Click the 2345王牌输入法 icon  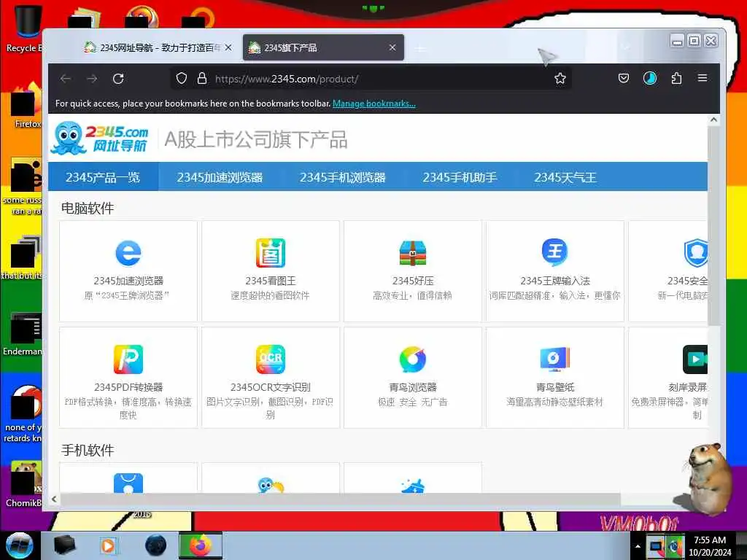pos(554,252)
